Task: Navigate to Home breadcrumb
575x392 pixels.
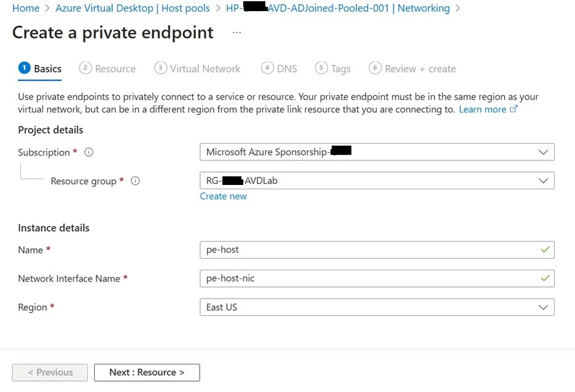Action: (25, 9)
